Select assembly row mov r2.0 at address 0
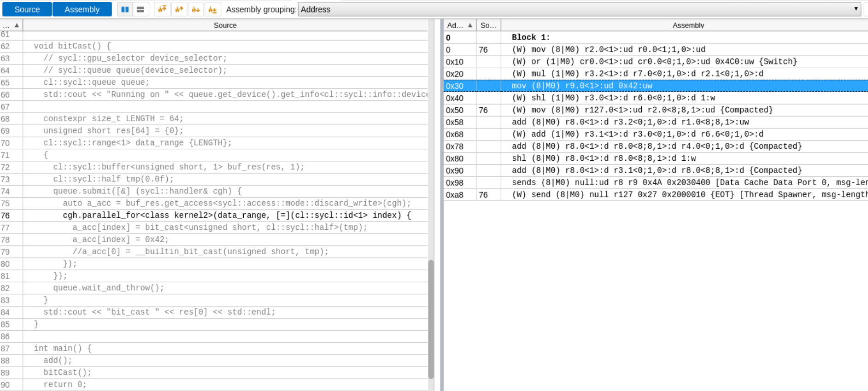 click(656, 49)
